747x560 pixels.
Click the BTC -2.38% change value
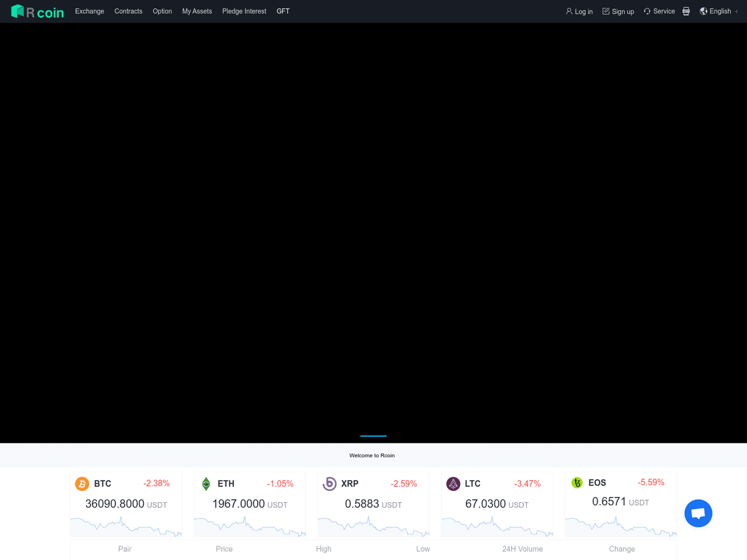point(156,483)
